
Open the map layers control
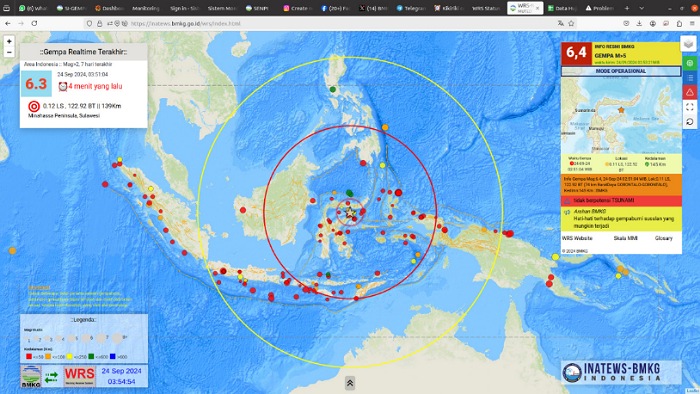click(x=688, y=44)
